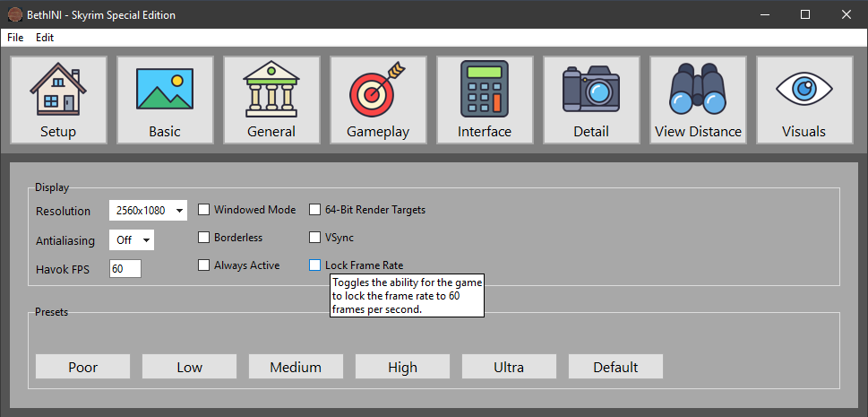Switch to Visuals tab with eye icon
Image resolution: width=868 pixels, height=417 pixels.
[x=804, y=100]
